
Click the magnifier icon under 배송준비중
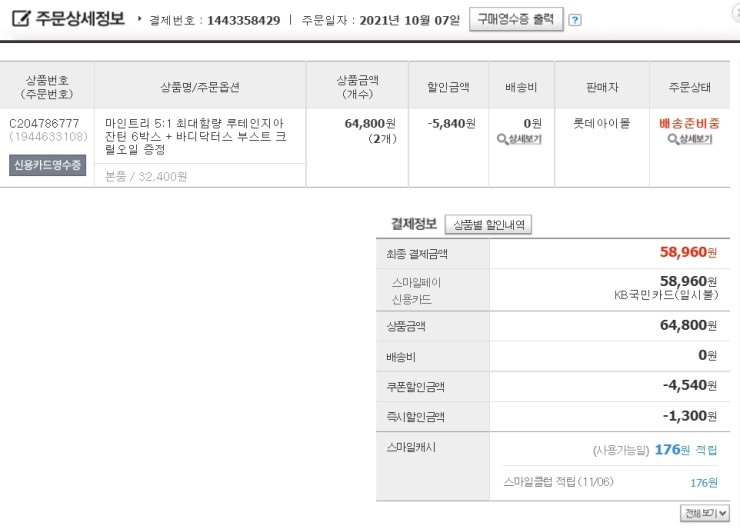pyautogui.click(x=673, y=139)
